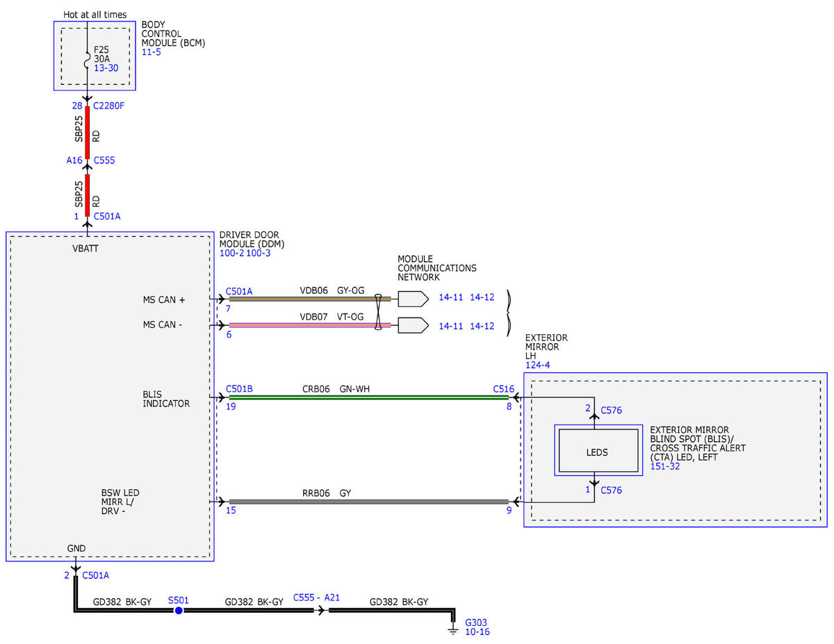Open 14-11 link on VDB07 VT-OG row
Image resolution: width=834 pixels, height=644 pixels.
click(x=451, y=325)
